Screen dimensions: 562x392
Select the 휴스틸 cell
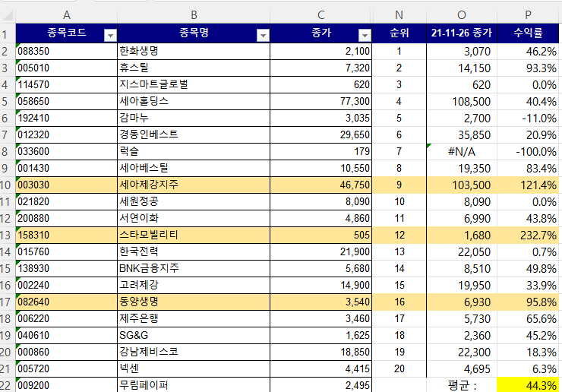[x=194, y=68]
